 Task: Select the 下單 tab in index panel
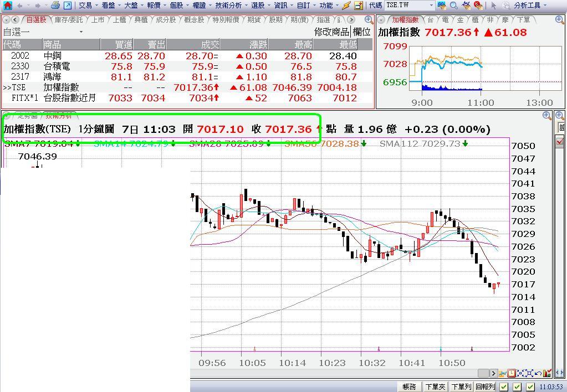(x=523, y=20)
